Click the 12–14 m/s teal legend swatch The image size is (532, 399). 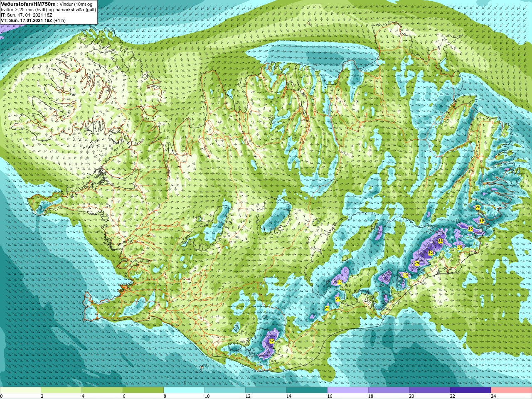pos(266,390)
